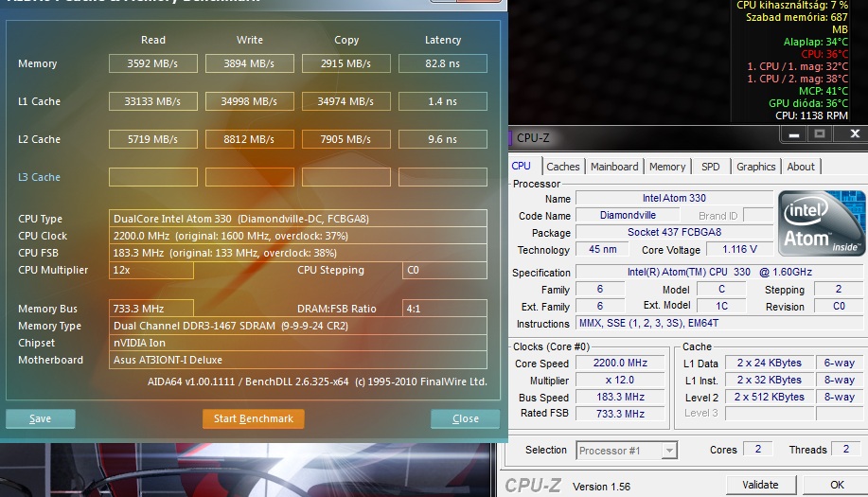The height and width of the screenshot is (497, 868).
Task: Click the Specification value Intel(R) Atom(TM) CPU 330
Action: point(719,273)
